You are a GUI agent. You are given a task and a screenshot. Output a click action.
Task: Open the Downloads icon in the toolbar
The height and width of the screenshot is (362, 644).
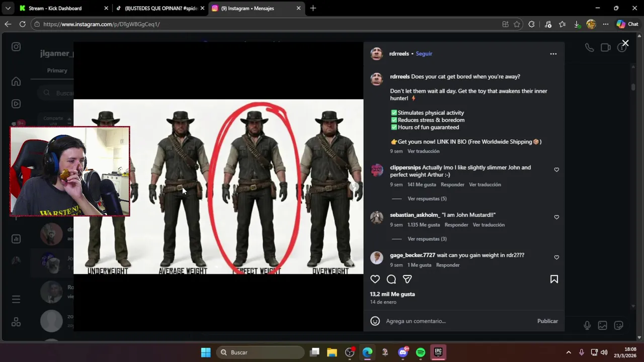click(577, 24)
